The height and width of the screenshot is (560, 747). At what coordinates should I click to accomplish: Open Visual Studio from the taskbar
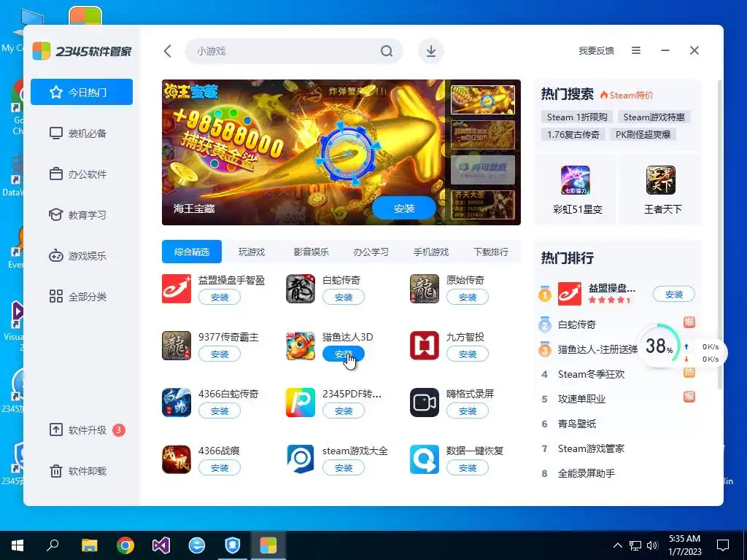[x=161, y=545]
